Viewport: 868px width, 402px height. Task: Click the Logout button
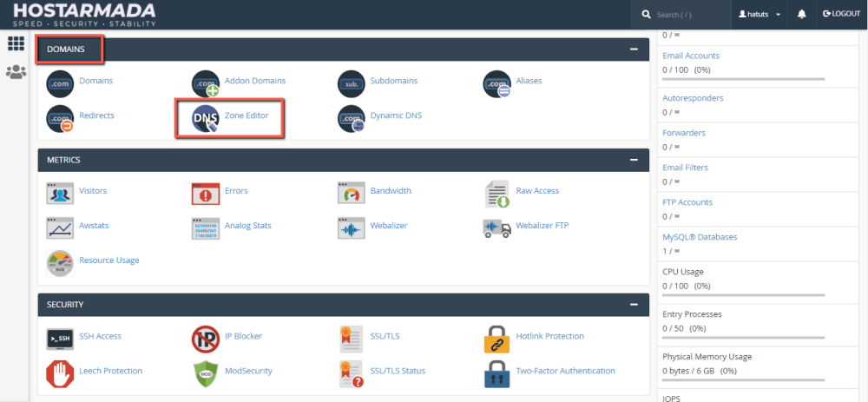pyautogui.click(x=841, y=14)
